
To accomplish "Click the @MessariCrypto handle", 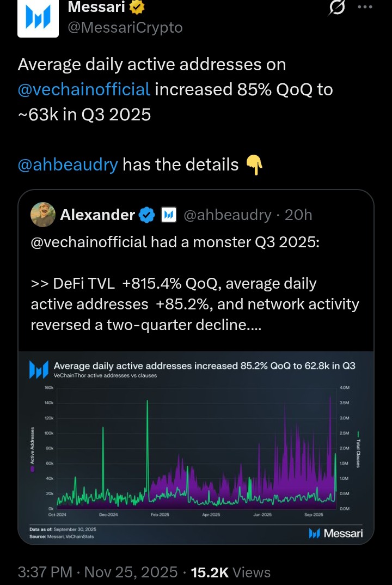I will pyautogui.click(x=125, y=27).
